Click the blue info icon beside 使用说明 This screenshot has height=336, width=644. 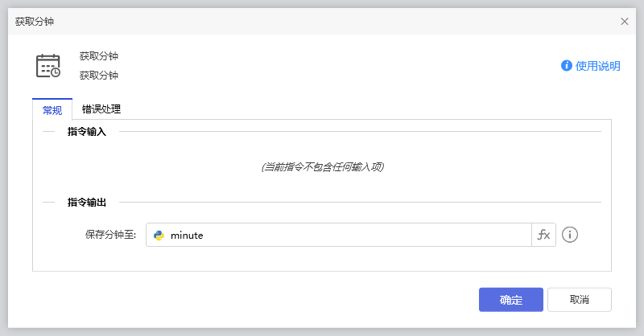[x=567, y=66]
